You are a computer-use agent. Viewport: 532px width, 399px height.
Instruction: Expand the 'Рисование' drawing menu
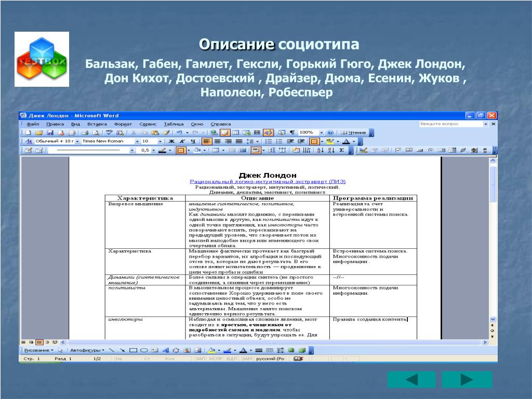38,350
